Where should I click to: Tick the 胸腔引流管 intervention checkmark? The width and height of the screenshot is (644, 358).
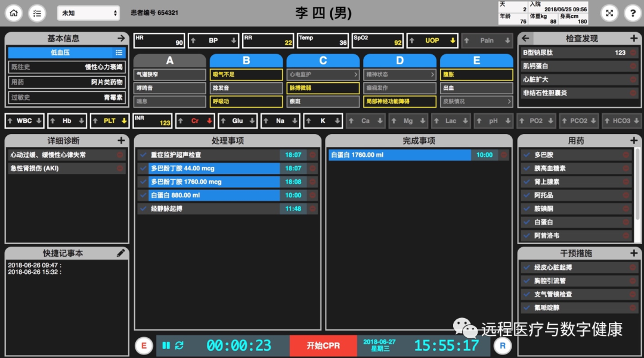[527, 281]
